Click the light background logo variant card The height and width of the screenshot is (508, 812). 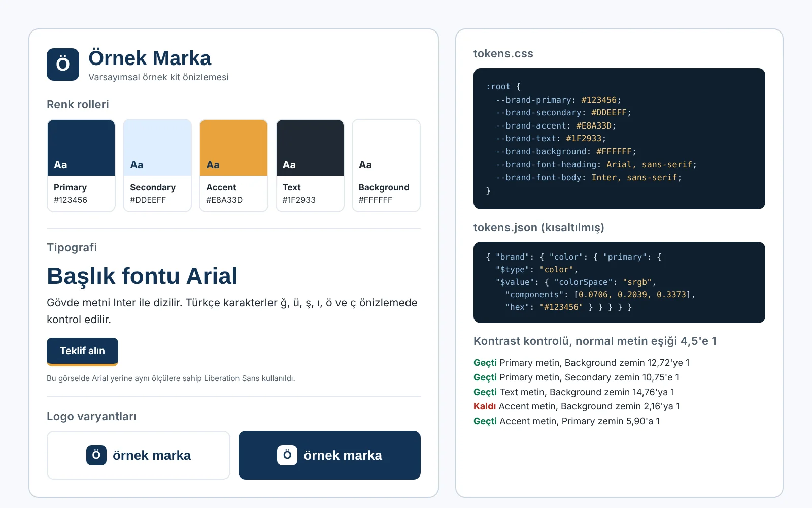pos(139,455)
